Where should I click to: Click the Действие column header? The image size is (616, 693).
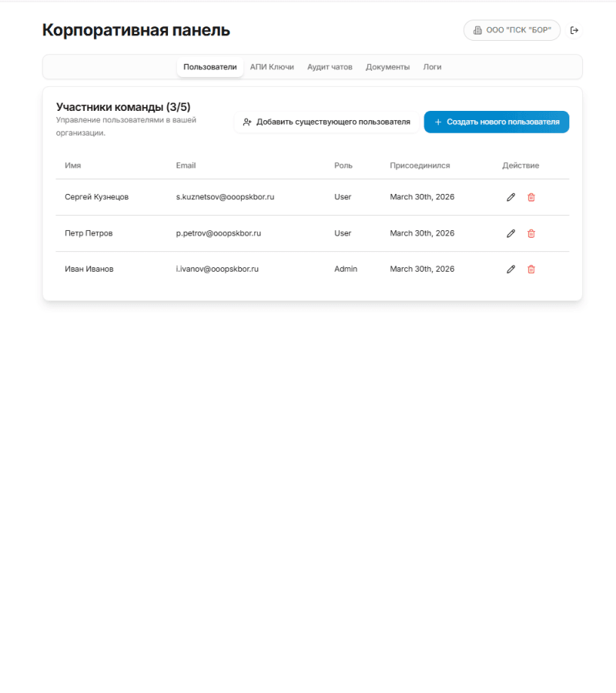point(521,166)
